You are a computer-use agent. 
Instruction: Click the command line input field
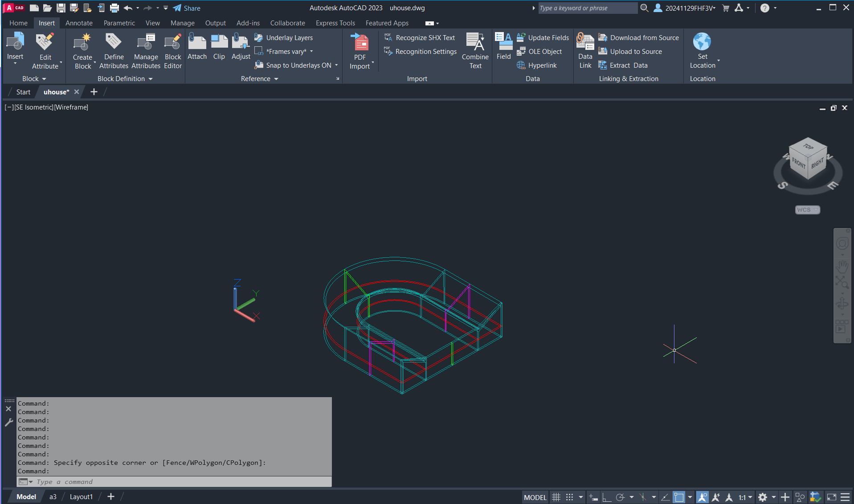tap(178, 482)
